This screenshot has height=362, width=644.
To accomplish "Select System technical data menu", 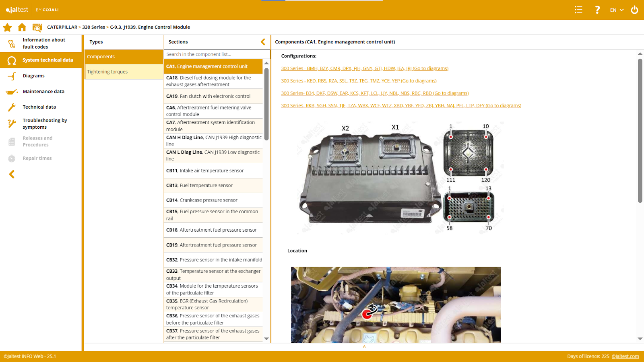I will 41,60.
